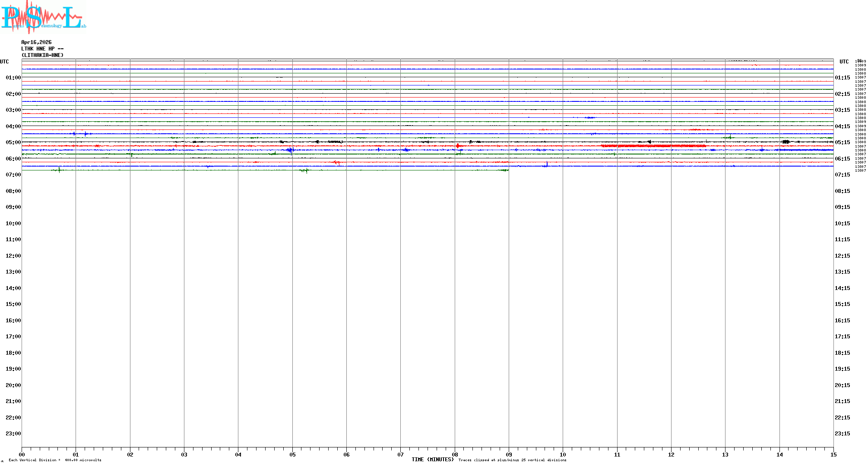Click the (LITHAKIA-HNE) station name text
The image size is (868, 466).
tap(42, 55)
